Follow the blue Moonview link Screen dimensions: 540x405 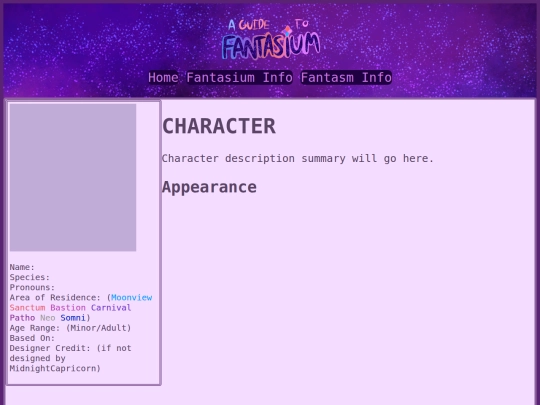(132, 298)
